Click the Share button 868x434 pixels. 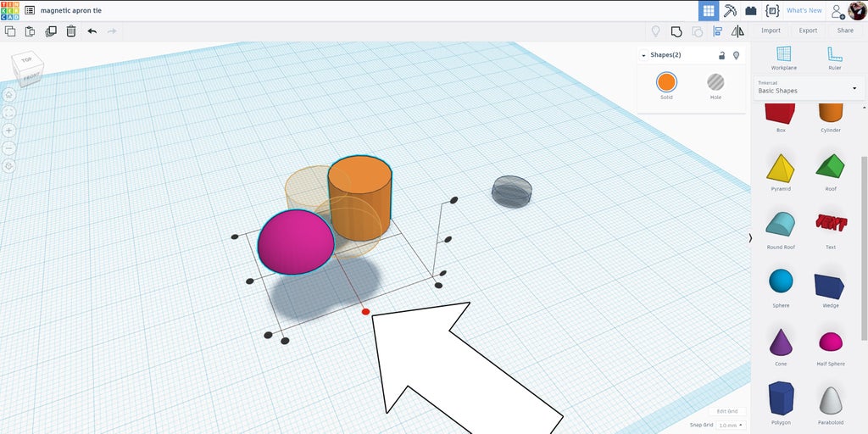click(845, 31)
